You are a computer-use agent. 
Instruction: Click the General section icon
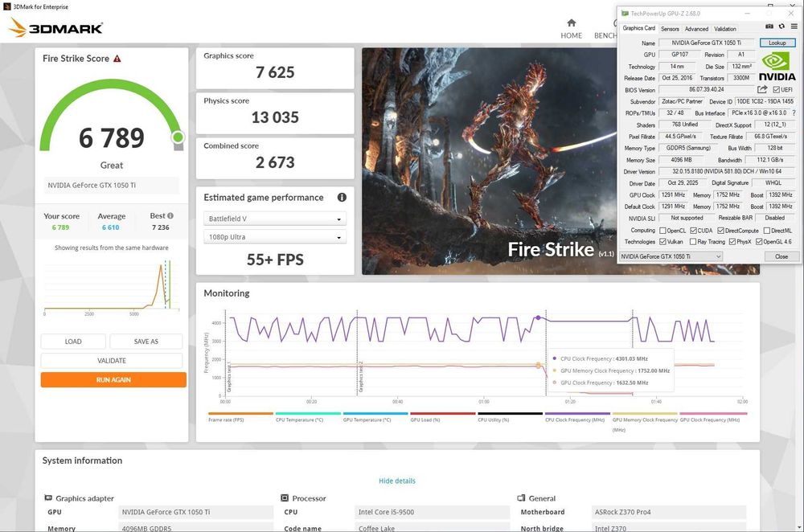pos(521,497)
